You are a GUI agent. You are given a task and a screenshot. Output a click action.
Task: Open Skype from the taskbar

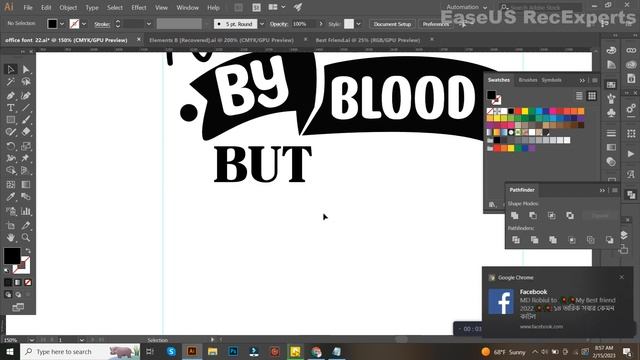[x=171, y=351]
